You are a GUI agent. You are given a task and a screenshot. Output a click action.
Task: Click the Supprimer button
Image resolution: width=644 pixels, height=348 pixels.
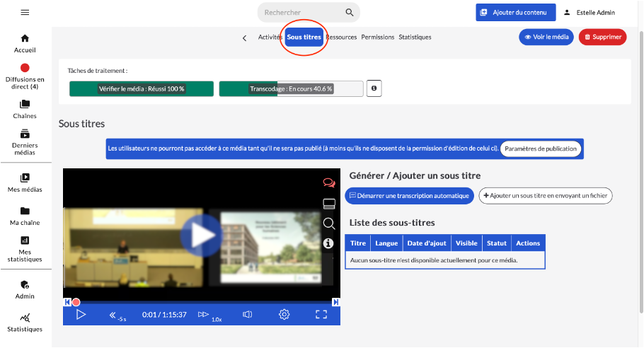click(602, 37)
